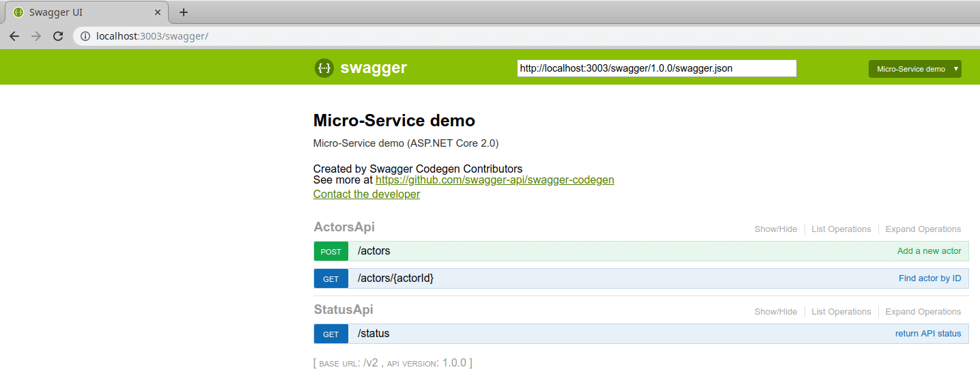Click the base URL /v2 footer text
980x374 pixels.
coord(347,363)
